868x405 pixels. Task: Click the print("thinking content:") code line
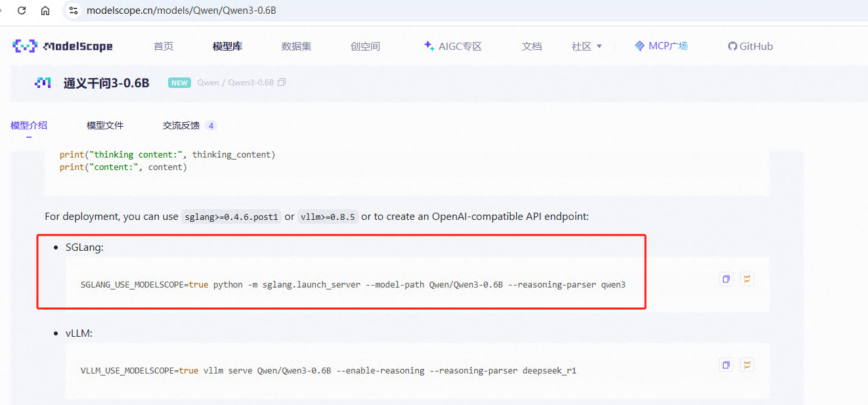click(x=167, y=155)
